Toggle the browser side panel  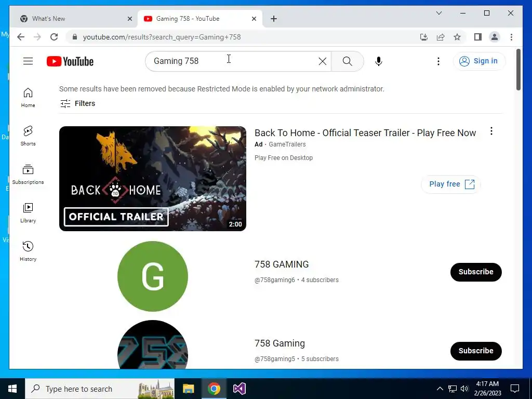pos(478,37)
